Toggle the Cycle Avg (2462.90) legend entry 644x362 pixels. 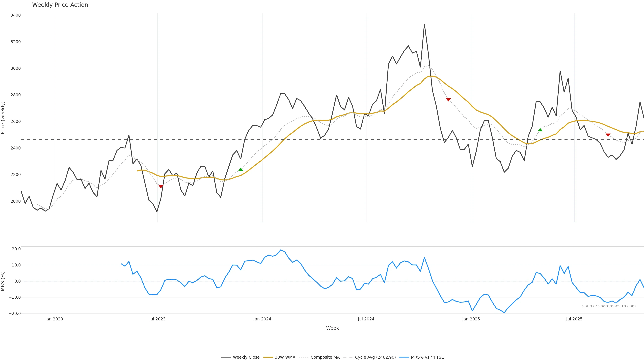(x=375, y=357)
